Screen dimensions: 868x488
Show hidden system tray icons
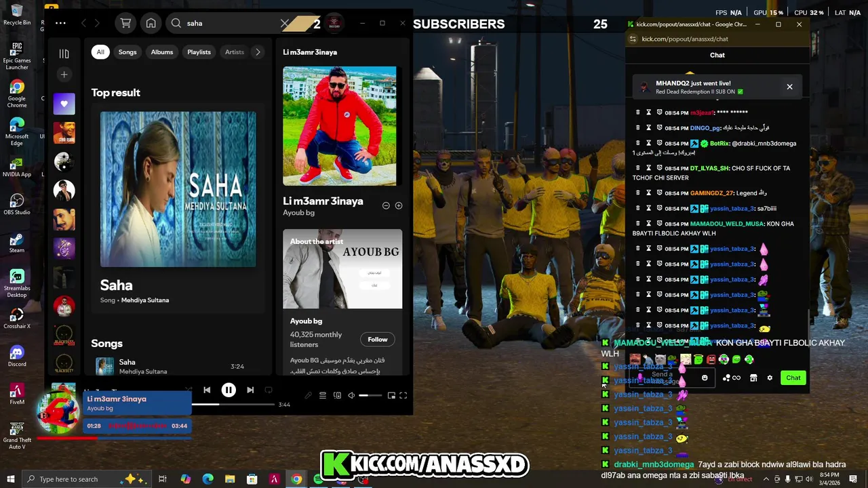pyautogui.click(x=766, y=479)
